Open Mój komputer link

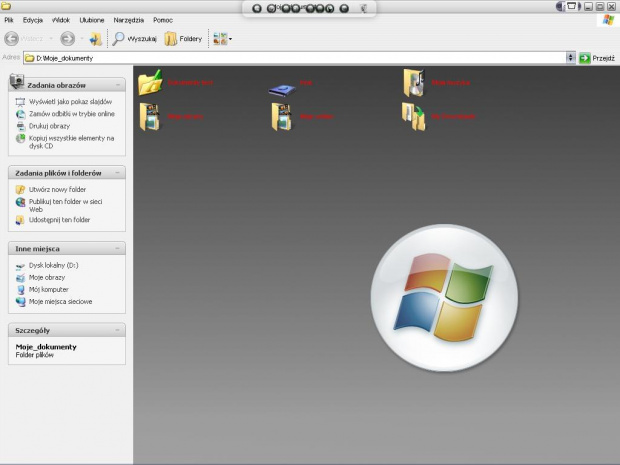click(49, 289)
